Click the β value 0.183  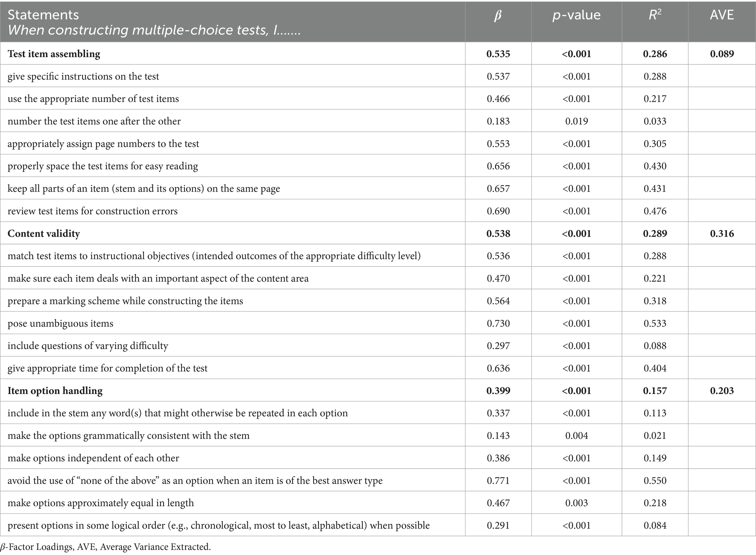click(498, 121)
